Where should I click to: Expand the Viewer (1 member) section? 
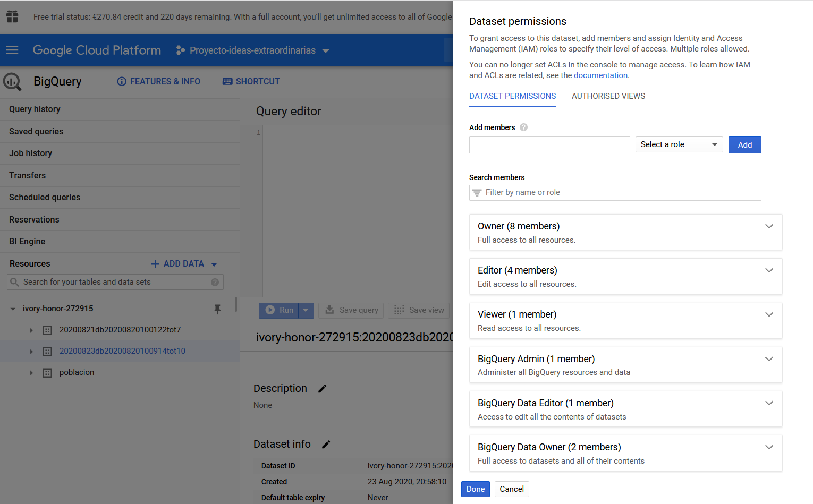click(x=768, y=314)
